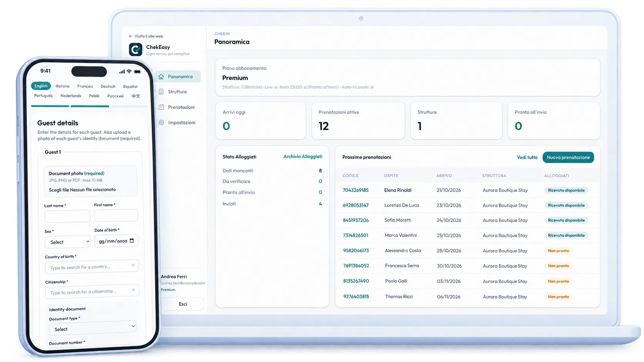Open the Sex Select dropdown
Screen dimensions: 644x362
tap(68, 242)
